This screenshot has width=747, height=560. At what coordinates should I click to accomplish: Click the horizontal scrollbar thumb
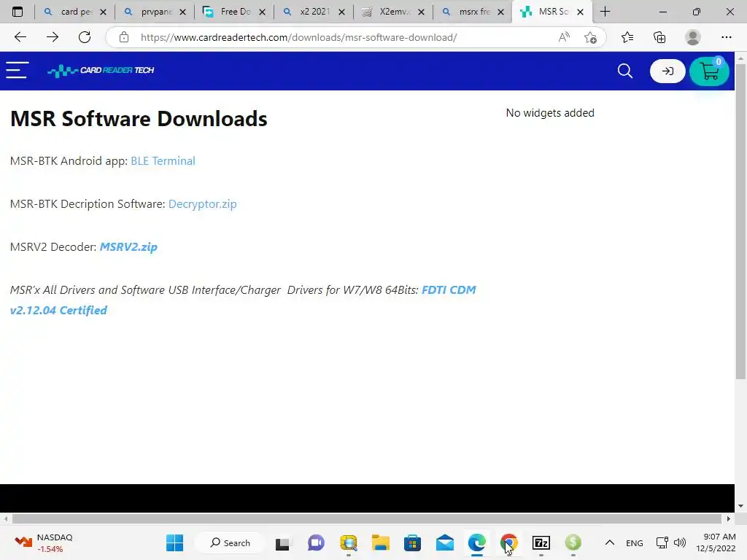point(367,518)
